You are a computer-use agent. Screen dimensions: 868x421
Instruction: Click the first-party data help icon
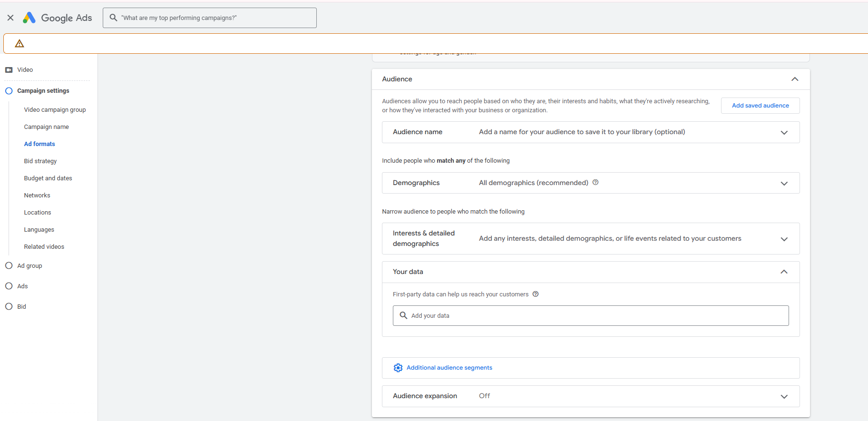(536, 294)
